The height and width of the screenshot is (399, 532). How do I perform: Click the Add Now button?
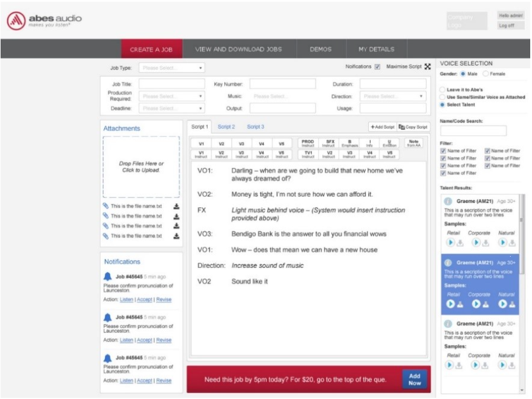point(415,379)
